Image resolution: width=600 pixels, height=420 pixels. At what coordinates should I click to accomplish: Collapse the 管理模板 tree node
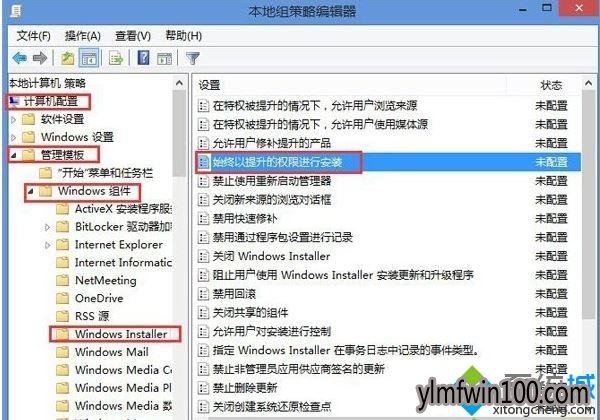pos(14,155)
